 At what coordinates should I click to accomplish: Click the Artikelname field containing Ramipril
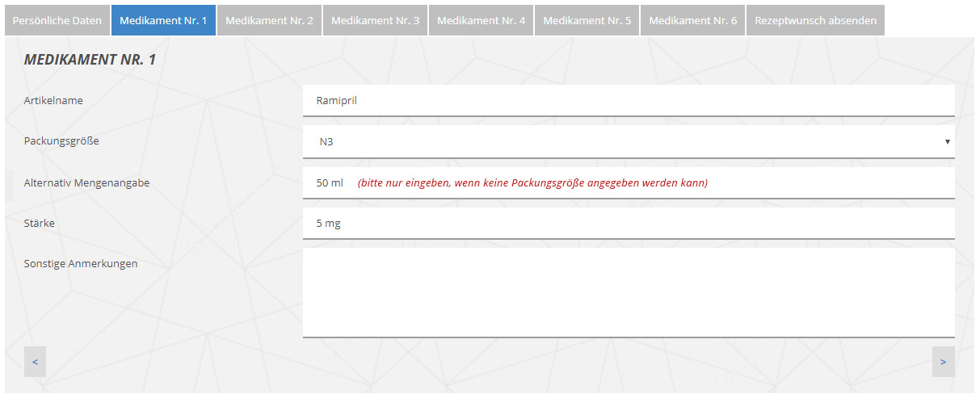(628, 101)
